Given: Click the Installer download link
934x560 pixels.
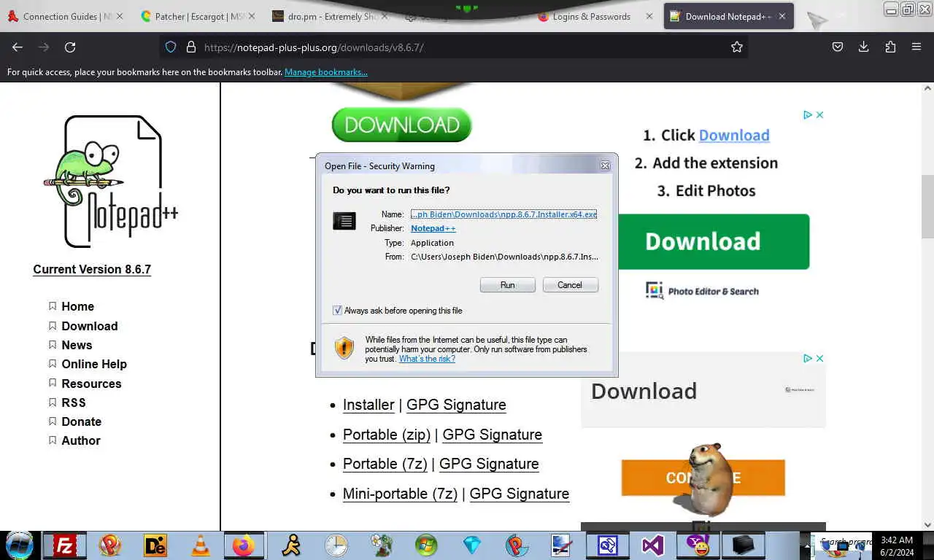Looking at the screenshot, I should tap(368, 405).
